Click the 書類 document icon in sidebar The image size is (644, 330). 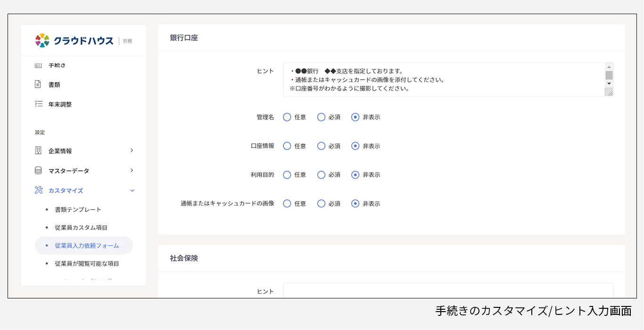click(x=38, y=84)
